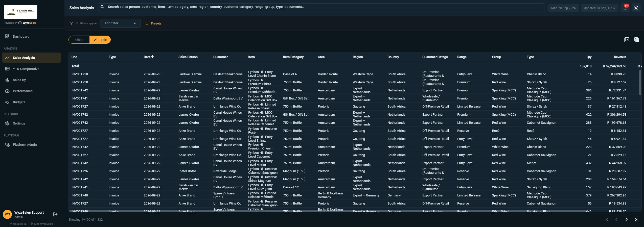Click the Date sort arrow
This screenshot has width=644, height=227.
pos(153,57)
